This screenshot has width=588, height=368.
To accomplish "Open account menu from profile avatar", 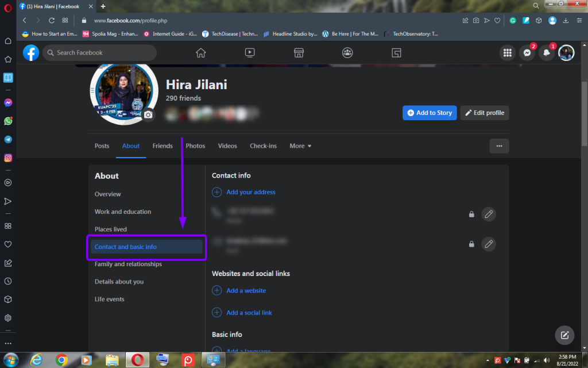I will click(566, 53).
